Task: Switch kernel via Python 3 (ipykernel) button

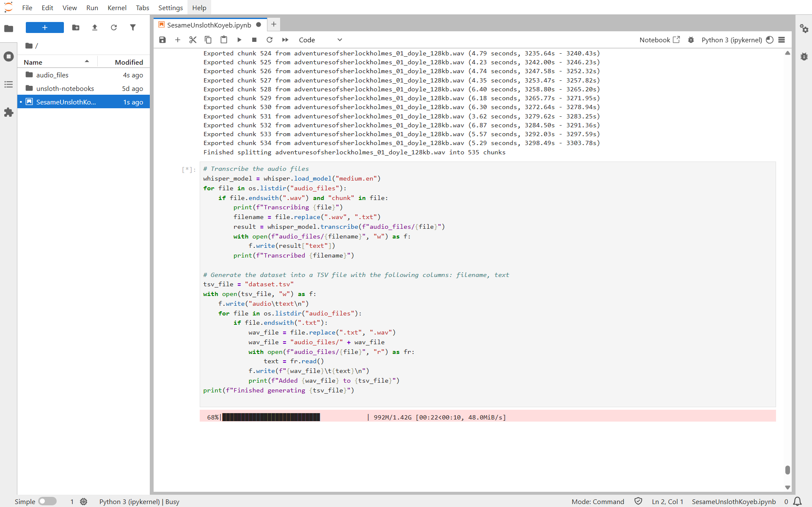Action: click(x=732, y=40)
